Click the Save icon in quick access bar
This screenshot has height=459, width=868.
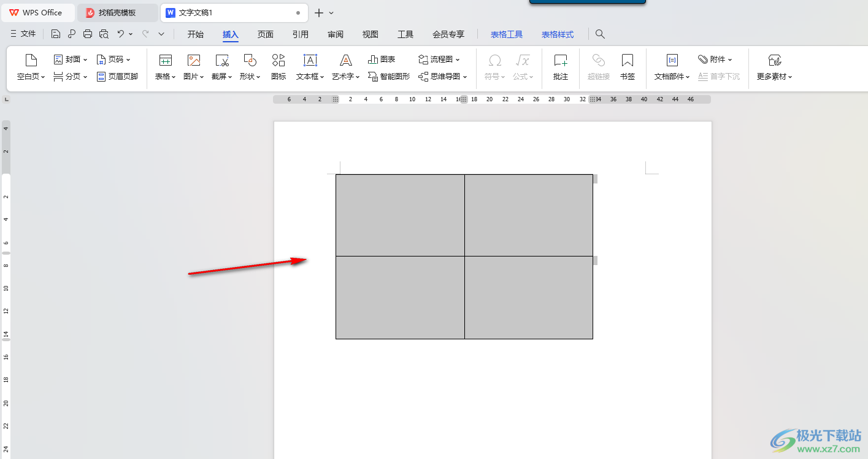(x=56, y=34)
